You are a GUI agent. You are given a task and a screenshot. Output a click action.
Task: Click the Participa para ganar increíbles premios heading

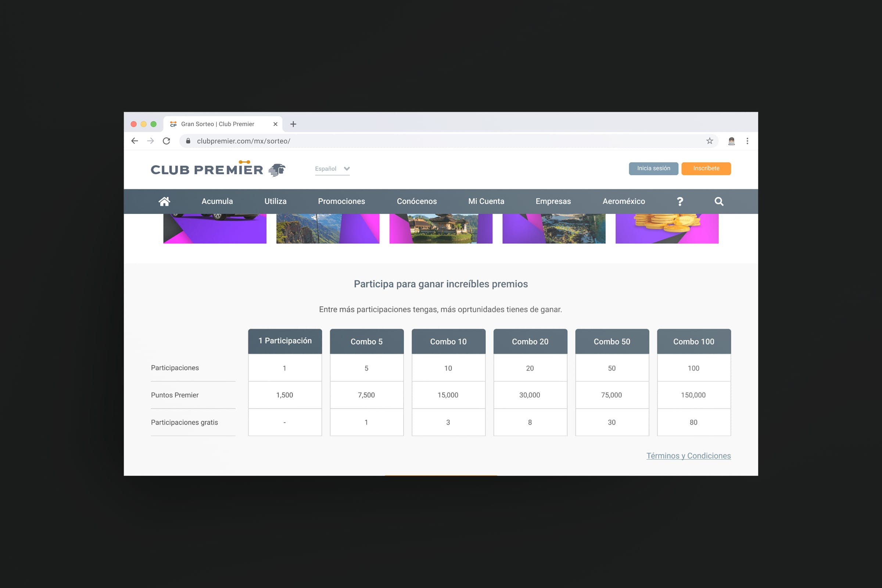(441, 284)
